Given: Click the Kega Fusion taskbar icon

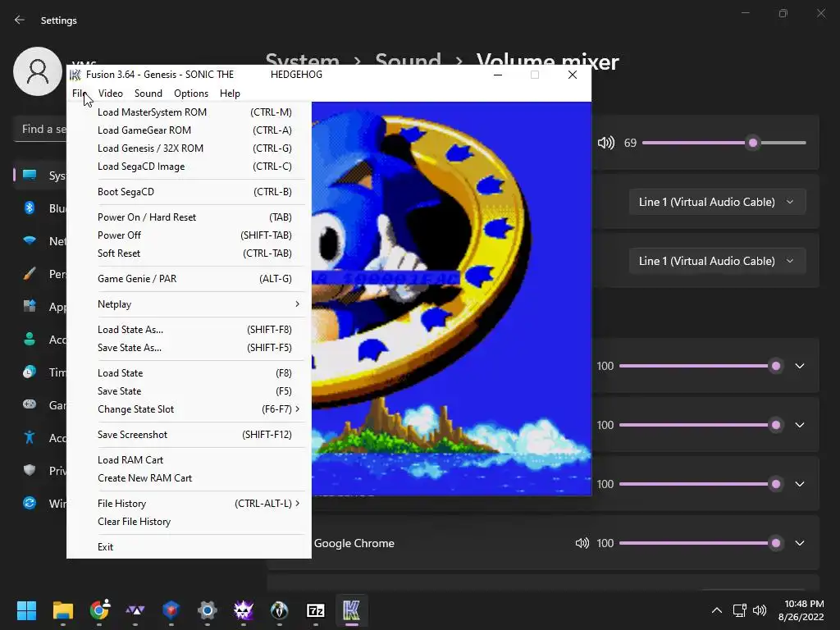Looking at the screenshot, I should point(351,610).
